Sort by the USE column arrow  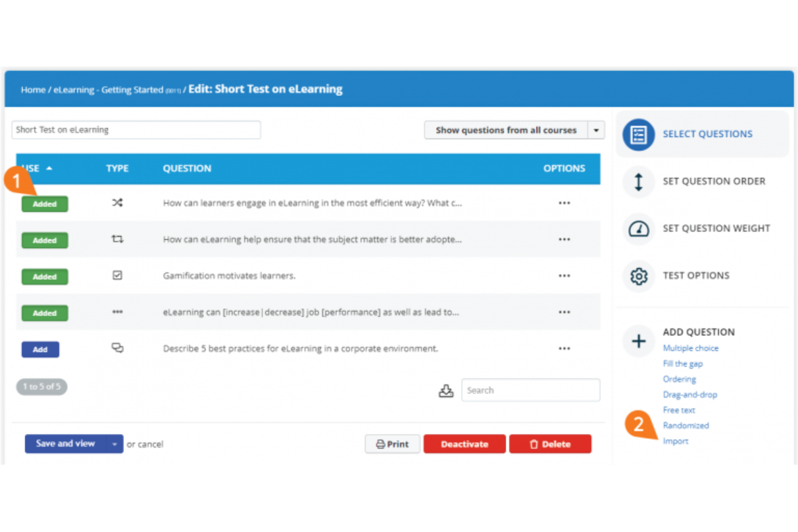(x=50, y=168)
